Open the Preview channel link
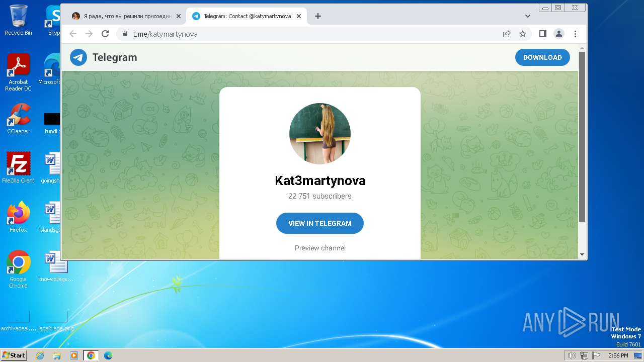Screen dimensions: 644x362 pos(320,248)
